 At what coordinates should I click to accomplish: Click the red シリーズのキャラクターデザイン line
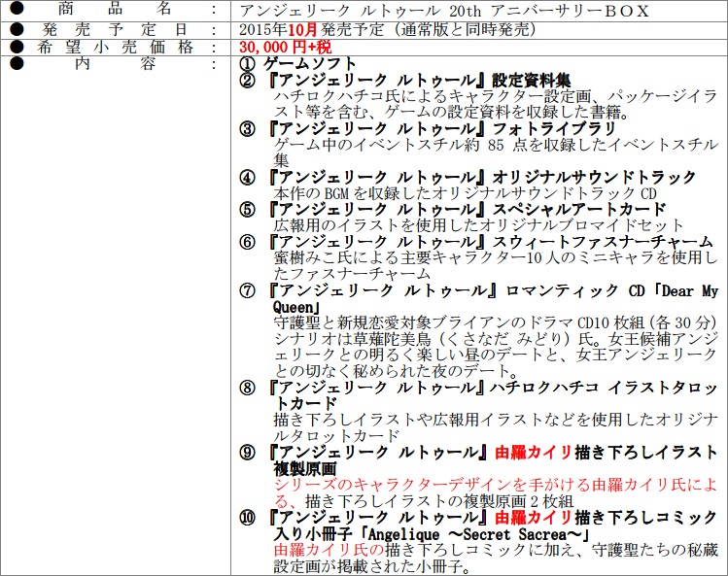point(496,485)
